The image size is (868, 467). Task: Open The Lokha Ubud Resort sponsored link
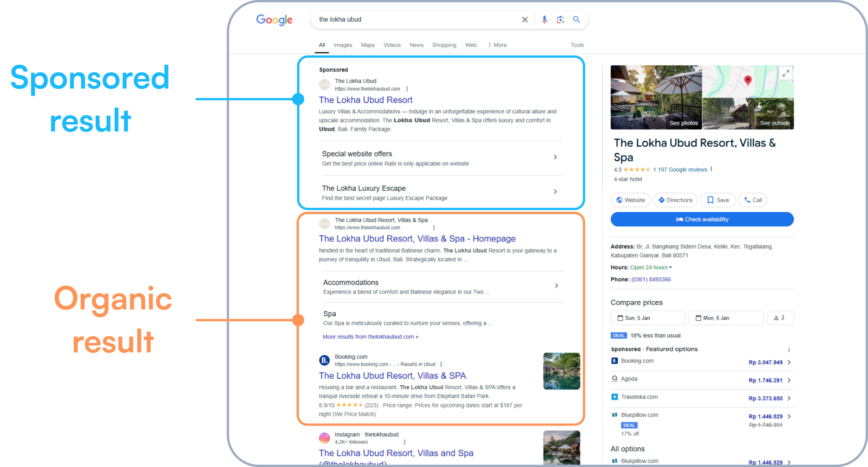365,100
